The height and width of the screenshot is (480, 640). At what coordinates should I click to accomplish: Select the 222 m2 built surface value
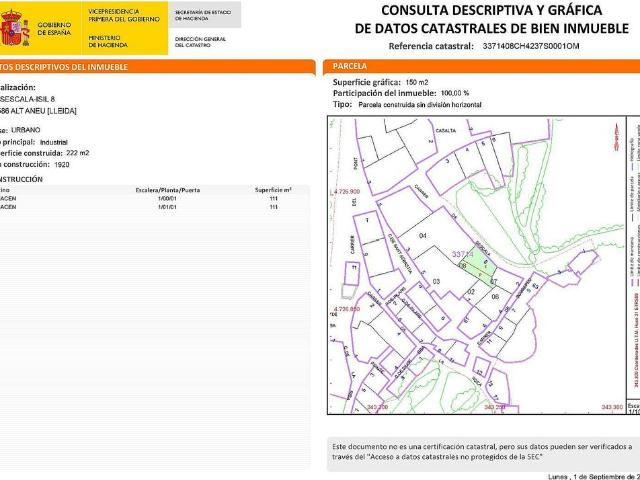coord(78,153)
